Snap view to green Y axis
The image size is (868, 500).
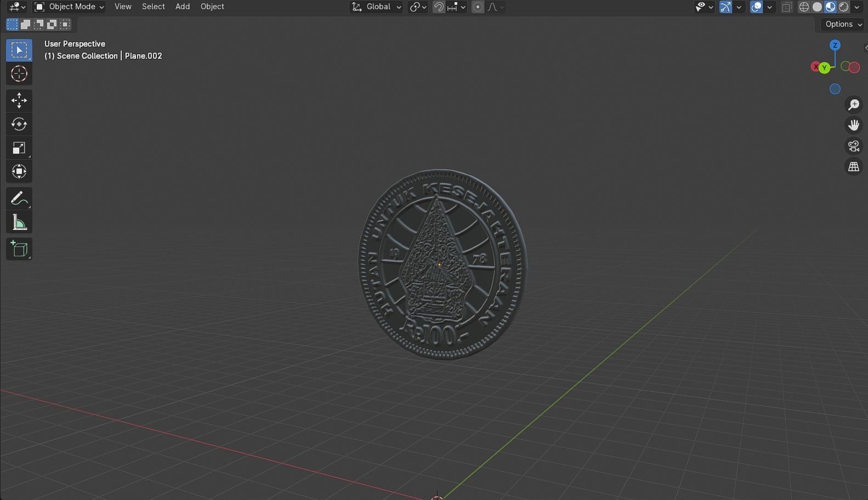click(825, 68)
